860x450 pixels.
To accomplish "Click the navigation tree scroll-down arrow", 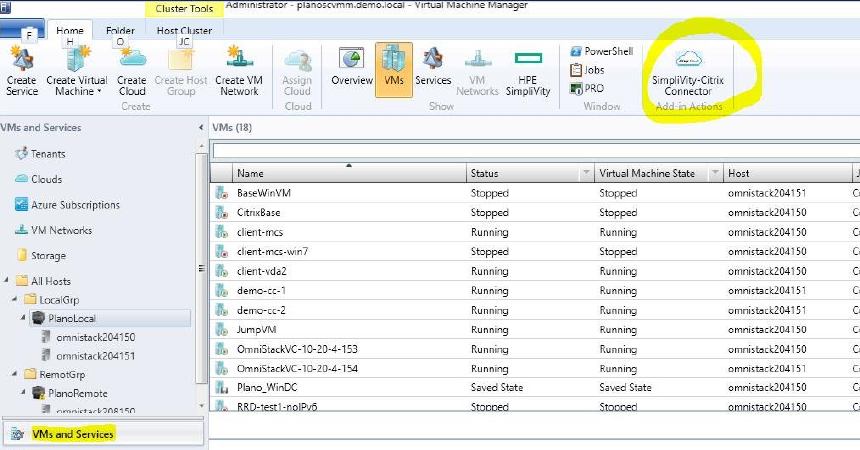I will [201, 406].
